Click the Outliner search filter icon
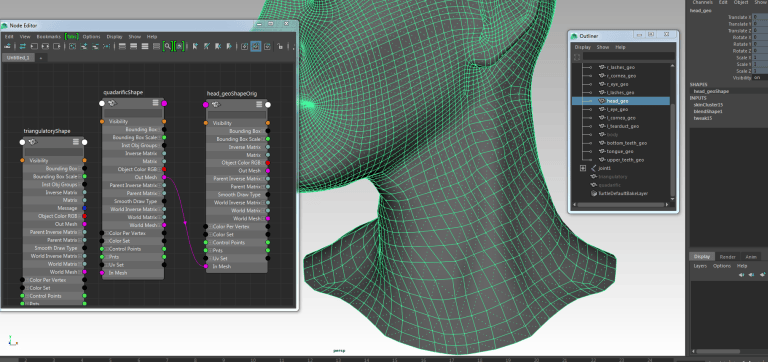The height and width of the screenshot is (362, 768). coord(576,57)
